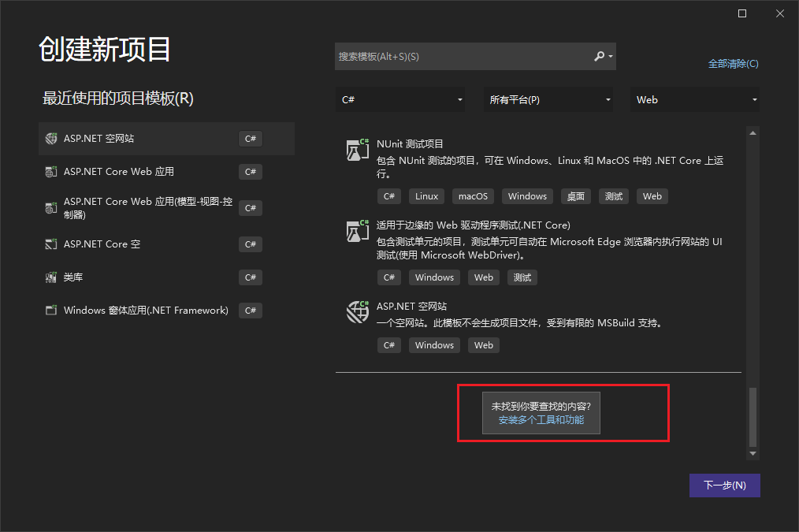This screenshot has height=532, width=799.
Task: Click the Windows 窗体应用(.NET Framework) icon
Action: pyautogui.click(x=51, y=311)
